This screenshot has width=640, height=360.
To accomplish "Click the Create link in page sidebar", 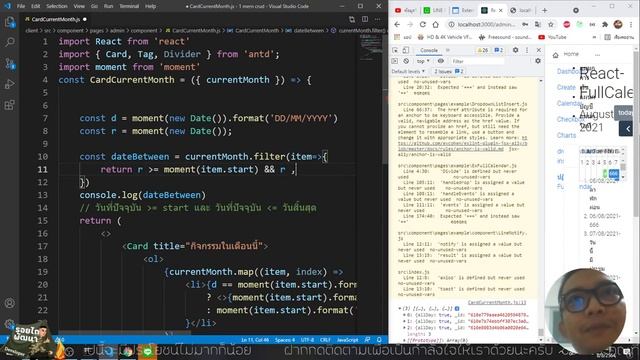I will pos(566,87).
